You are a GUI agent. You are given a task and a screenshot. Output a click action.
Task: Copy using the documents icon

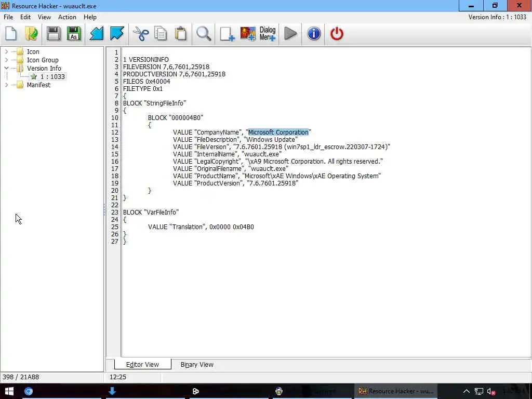161,34
